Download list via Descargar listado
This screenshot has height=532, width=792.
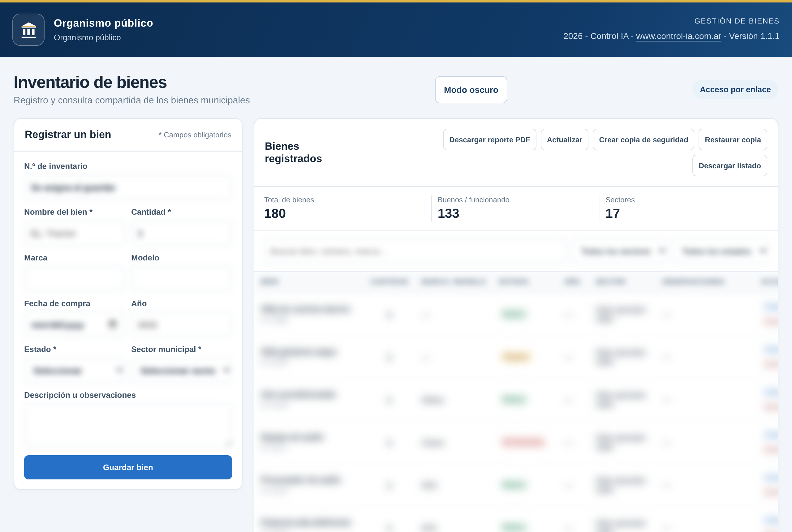[x=730, y=165]
